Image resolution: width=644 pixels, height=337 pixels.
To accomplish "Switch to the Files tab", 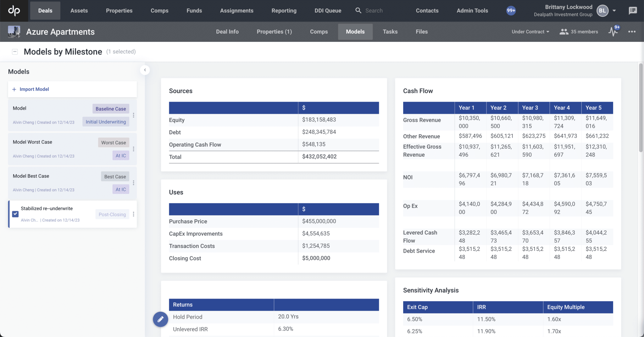I will tap(421, 31).
